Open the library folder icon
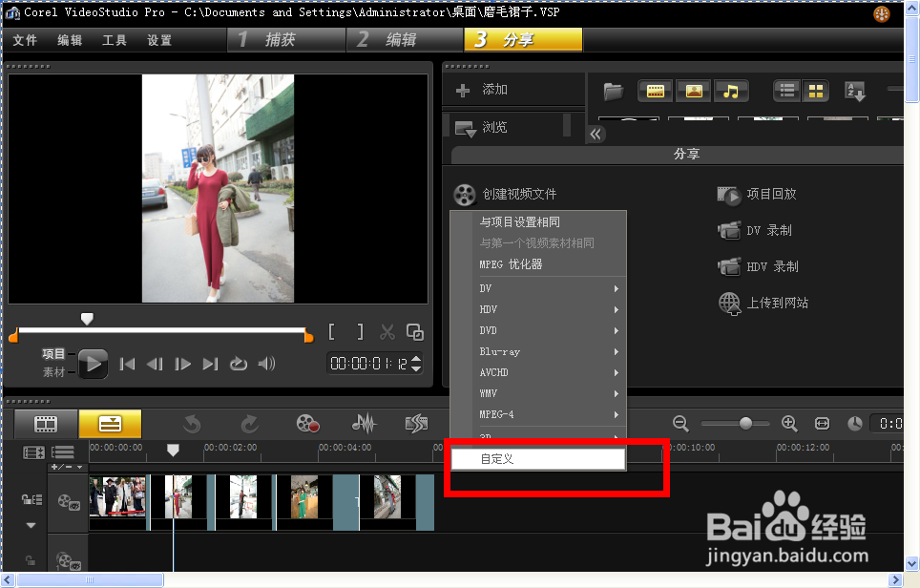This screenshot has height=588, width=920. (x=613, y=91)
